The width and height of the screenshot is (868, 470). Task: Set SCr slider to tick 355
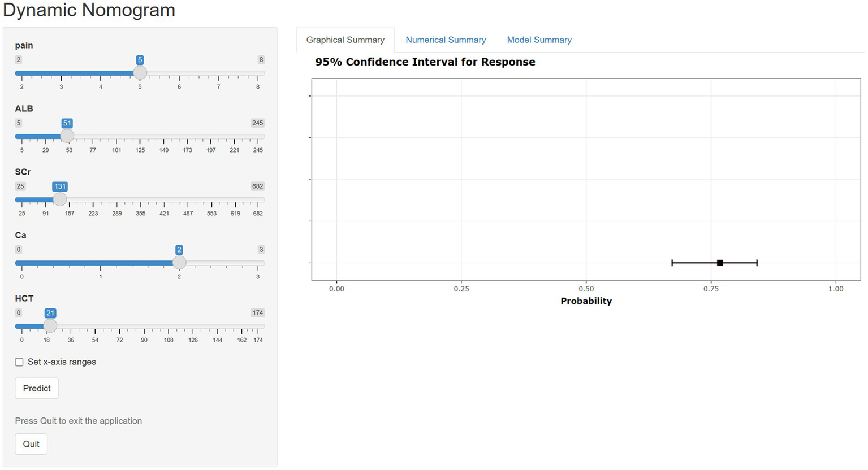[141, 200]
